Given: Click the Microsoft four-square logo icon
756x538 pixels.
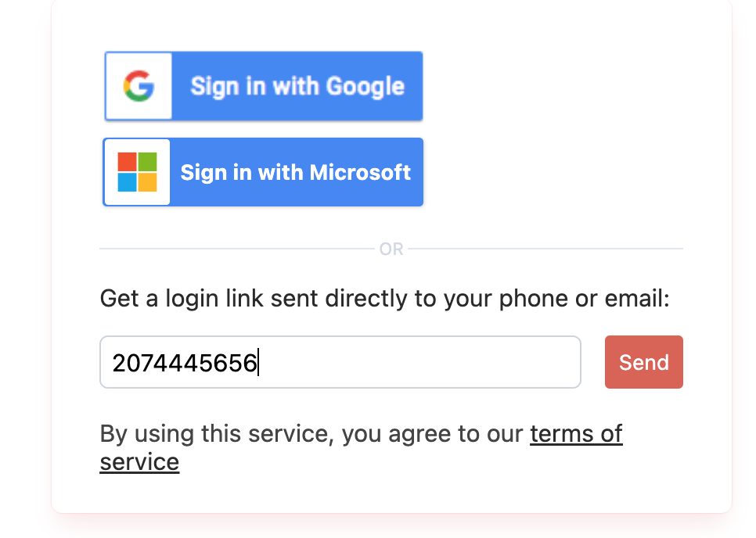Looking at the screenshot, I should point(137,172).
